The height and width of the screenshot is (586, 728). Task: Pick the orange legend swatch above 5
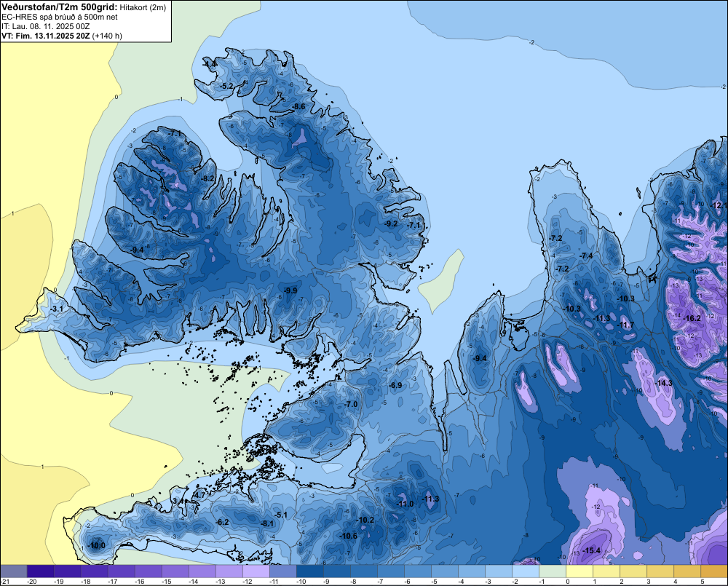coord(713,571)
